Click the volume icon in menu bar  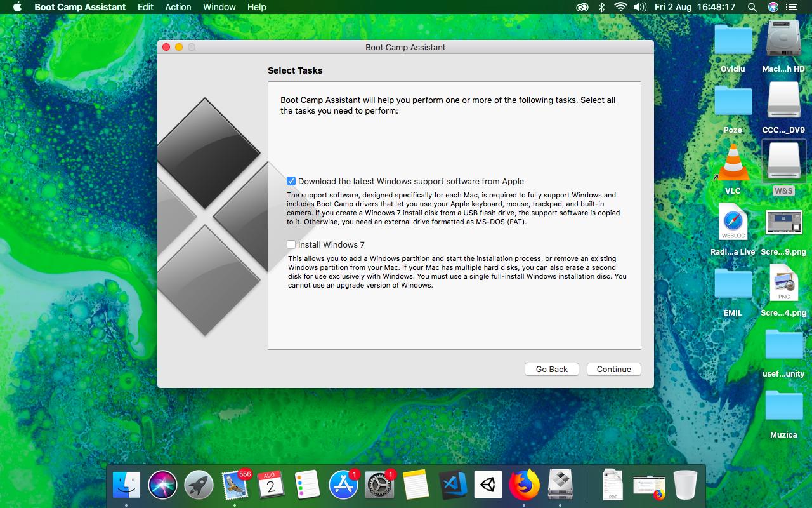639,7
